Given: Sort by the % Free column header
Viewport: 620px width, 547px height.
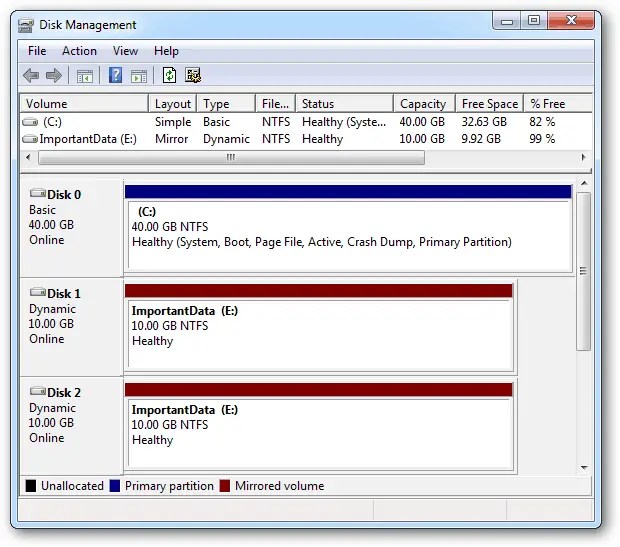Looking at the screenshot, I should tap(558, 104).
